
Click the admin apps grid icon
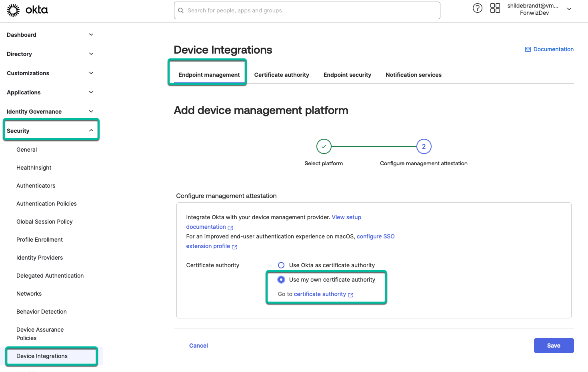click(x=495, y=8)
